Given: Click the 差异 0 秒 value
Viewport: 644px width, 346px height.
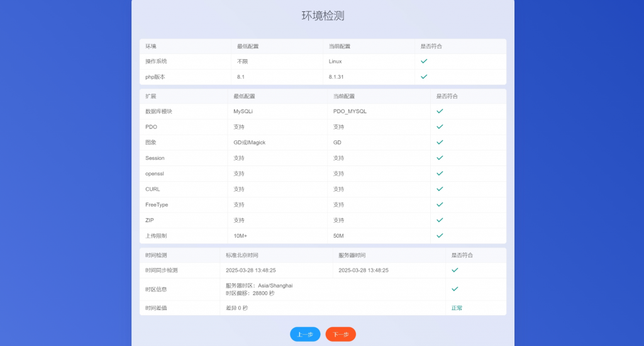Looking at the screenshot, I should pyautogui.click(x=236, y=308).
